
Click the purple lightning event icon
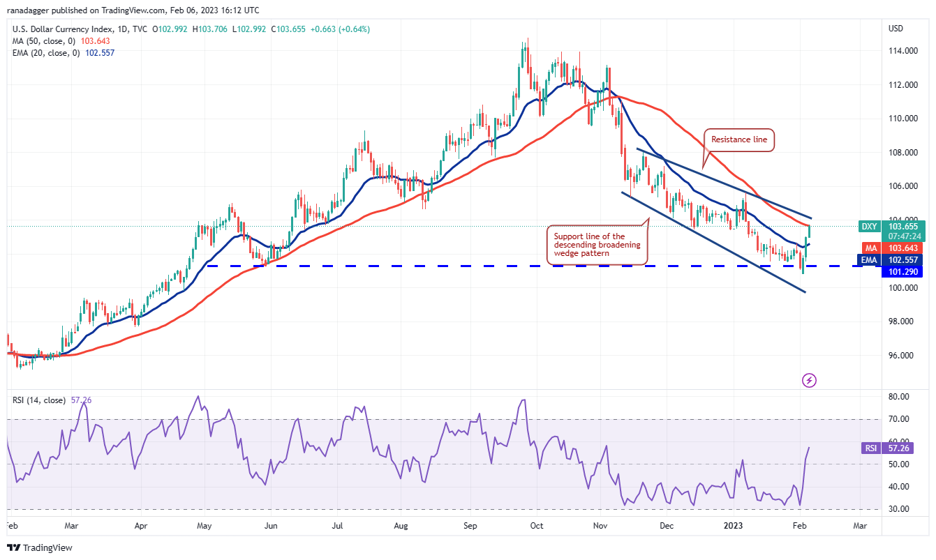[809, 380]
